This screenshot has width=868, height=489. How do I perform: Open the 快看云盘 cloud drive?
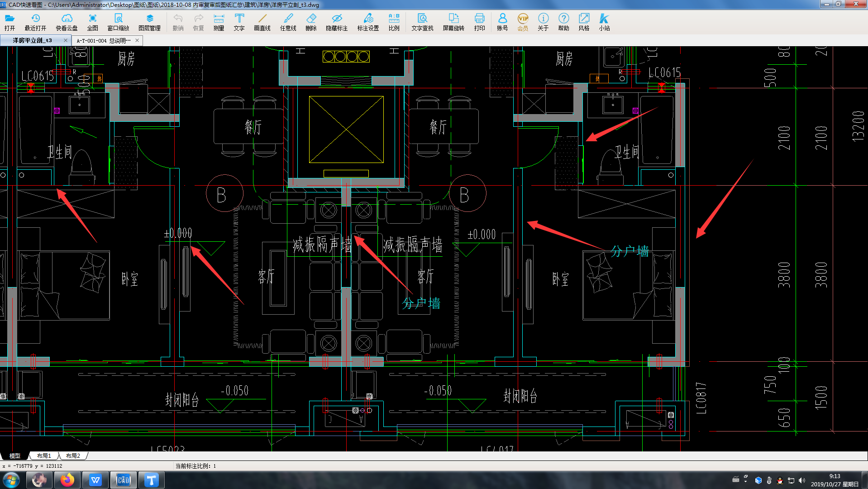67,22
